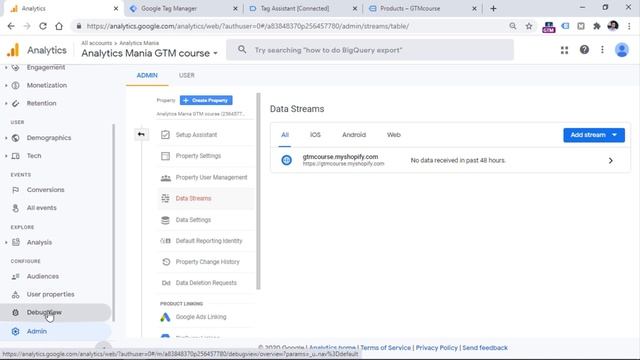Switch to Google Tag Manager browser tab
The width and height of the screenshot is (640, 360).
182,9
